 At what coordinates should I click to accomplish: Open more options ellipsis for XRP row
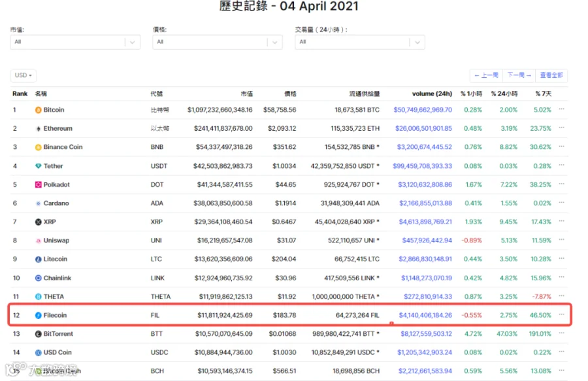[561, 221]
